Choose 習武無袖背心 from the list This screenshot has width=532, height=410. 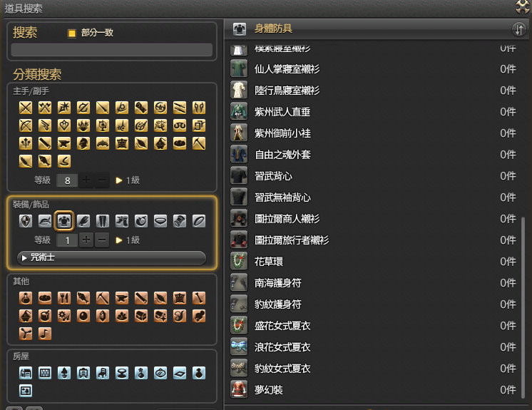coord(374,198)
